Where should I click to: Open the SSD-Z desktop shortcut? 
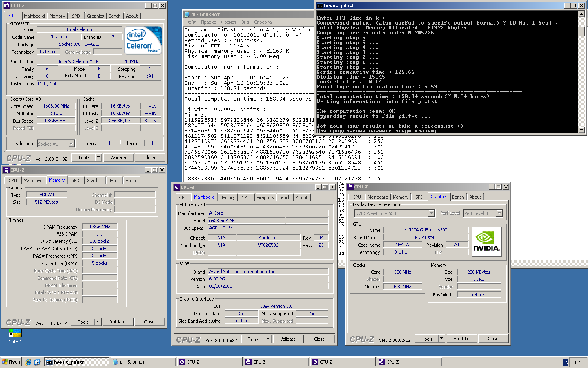click(15, 335)
